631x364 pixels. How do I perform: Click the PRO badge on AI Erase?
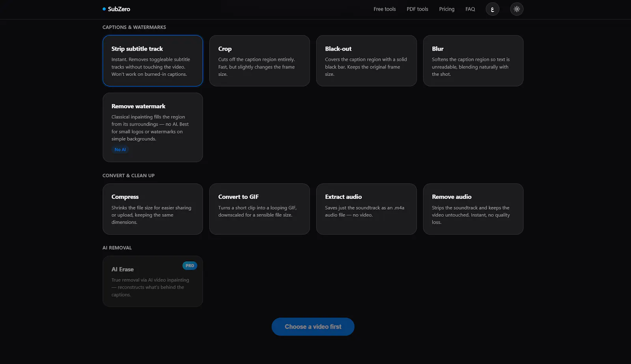point(190,266)
